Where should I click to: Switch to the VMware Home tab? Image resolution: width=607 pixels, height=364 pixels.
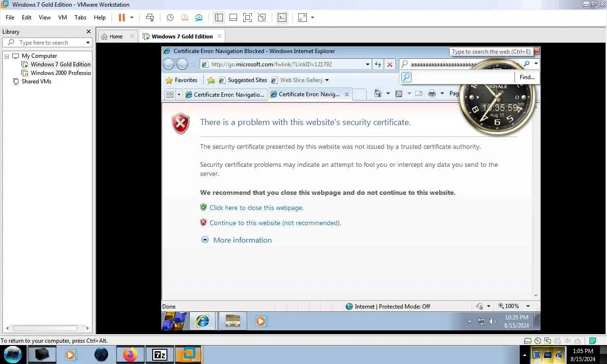116,36
